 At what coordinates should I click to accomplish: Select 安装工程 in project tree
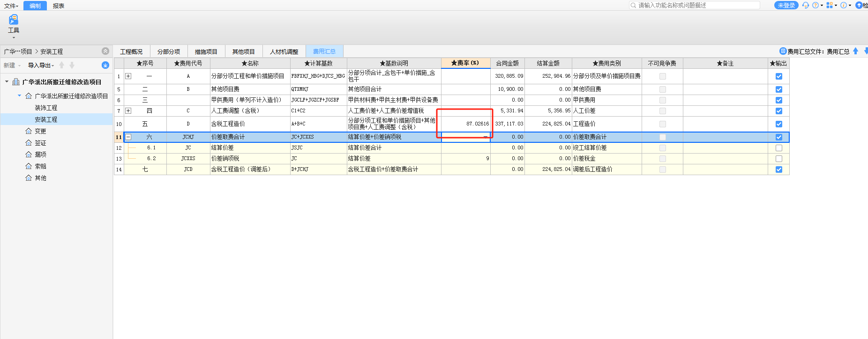[x=46, y=119]
